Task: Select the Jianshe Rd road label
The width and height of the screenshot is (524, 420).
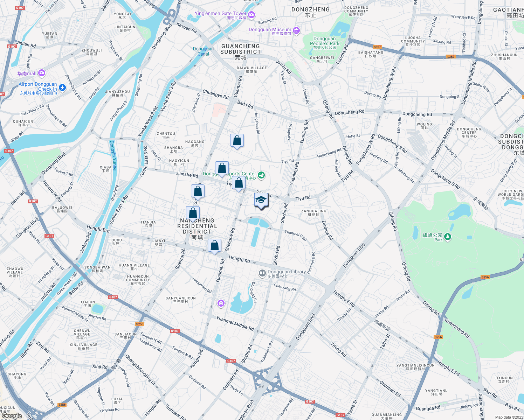Action: point(187,174)
